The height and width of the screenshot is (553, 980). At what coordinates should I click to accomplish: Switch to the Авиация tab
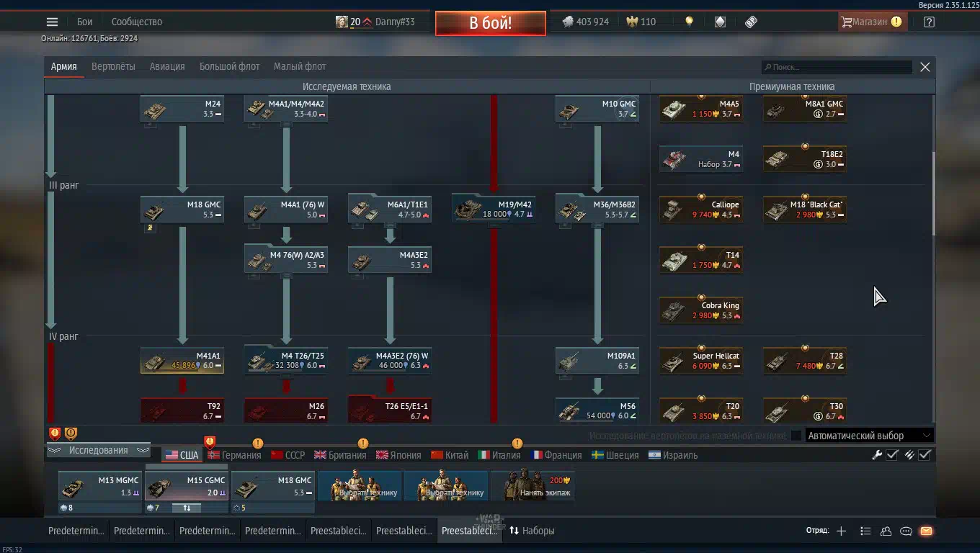pos(167,66)
